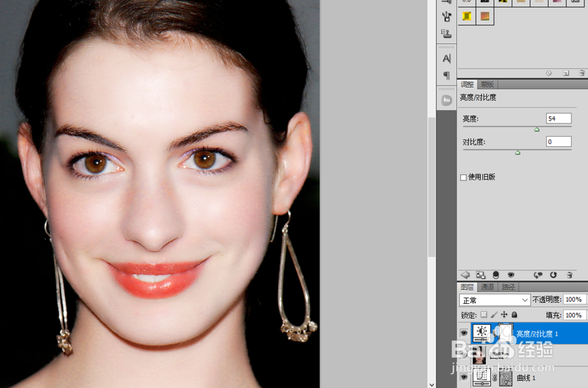Screen dimensions: 588x388
Task: Click the expand view icon in Adjustments panel
Action: 480,275
